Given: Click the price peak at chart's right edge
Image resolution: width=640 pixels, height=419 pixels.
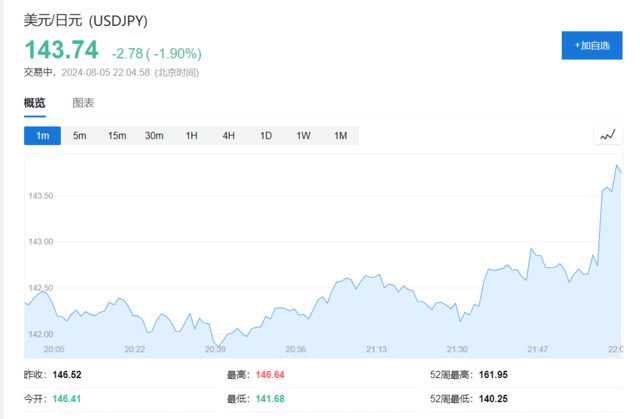Looking at the screenshot, I should 617,165.
